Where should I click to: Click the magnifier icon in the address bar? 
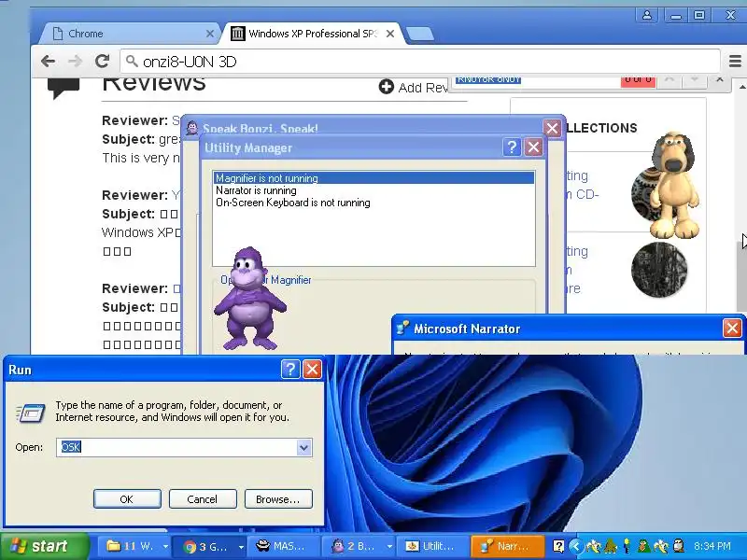pyautogui.click(x=132, y=61)
